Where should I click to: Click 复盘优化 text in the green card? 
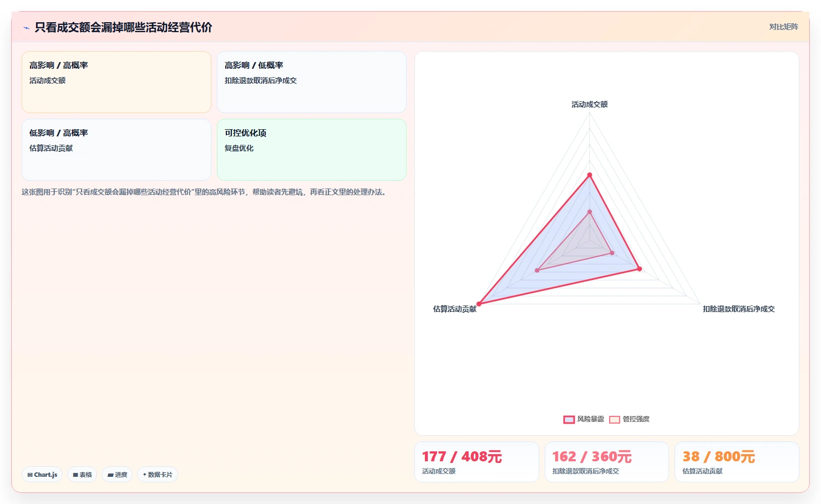(x=239, y=148)
